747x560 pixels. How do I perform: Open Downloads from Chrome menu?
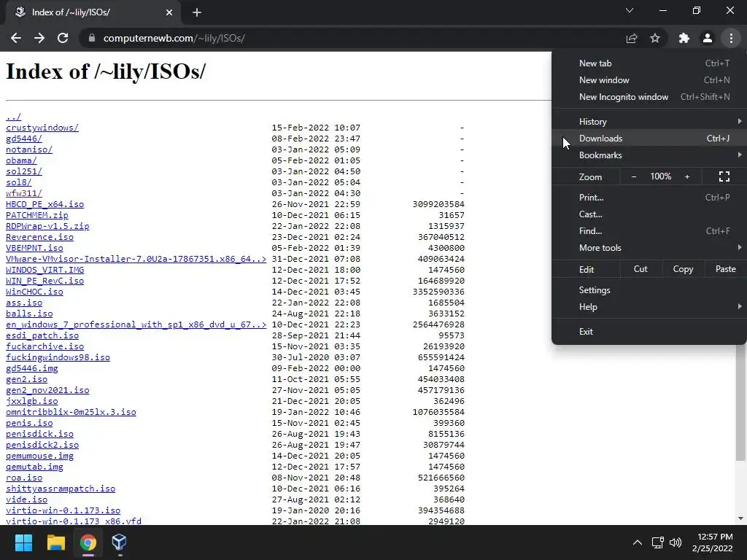point(649,138)
